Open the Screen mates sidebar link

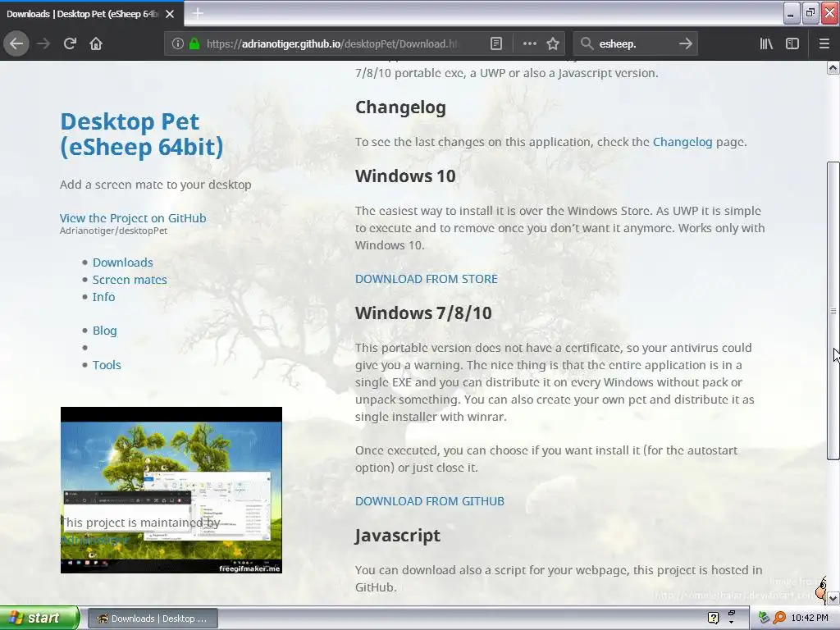point(130,280)
